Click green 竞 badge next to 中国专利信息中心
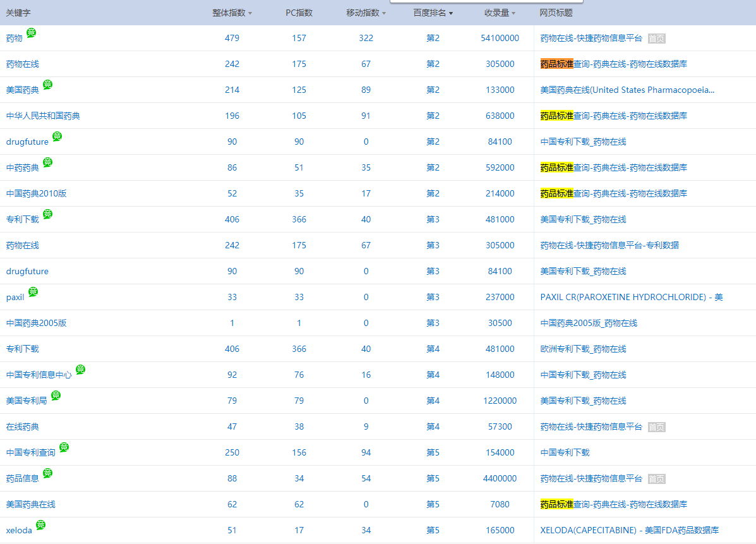756x544 pixels. click(80, 370)
